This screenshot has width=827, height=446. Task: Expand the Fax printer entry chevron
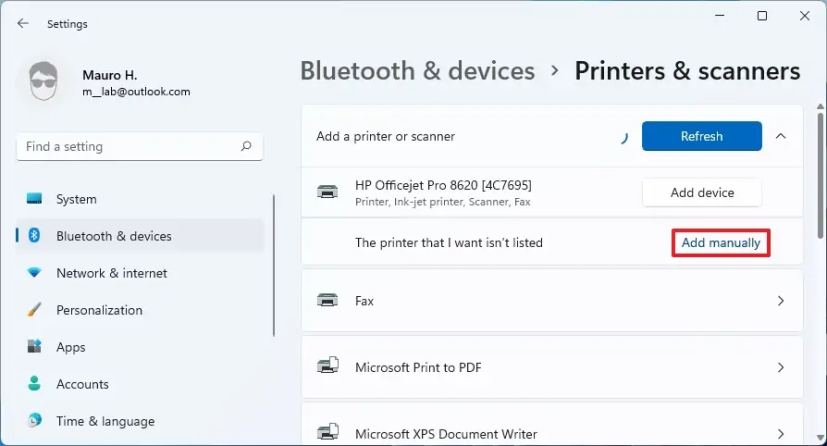781,300
